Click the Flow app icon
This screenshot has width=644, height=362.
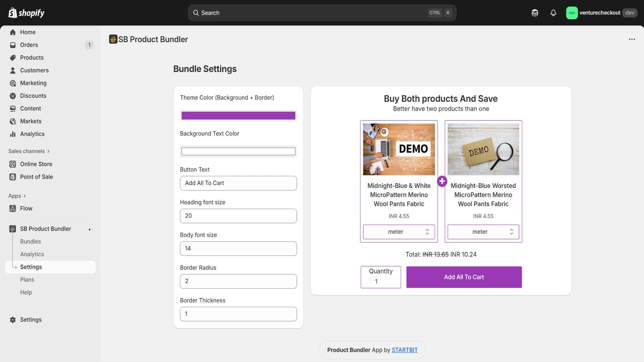point(13,208)
